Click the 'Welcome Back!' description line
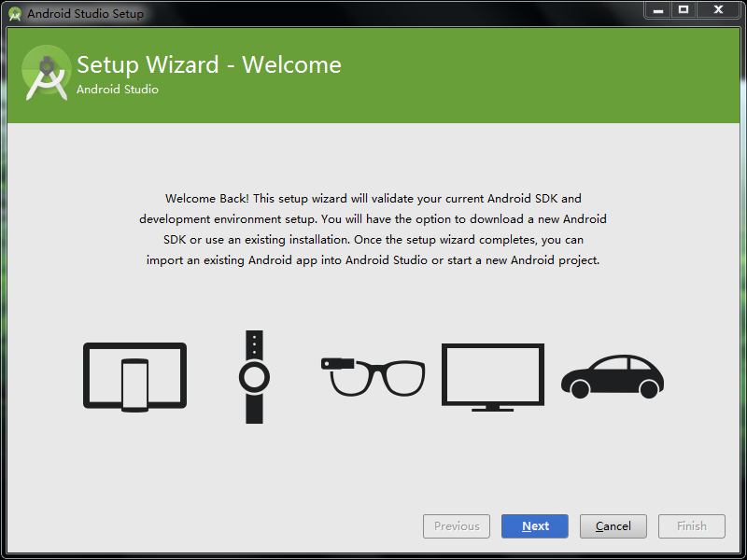Viewport: 747px width, 560px height. point(373,199)
